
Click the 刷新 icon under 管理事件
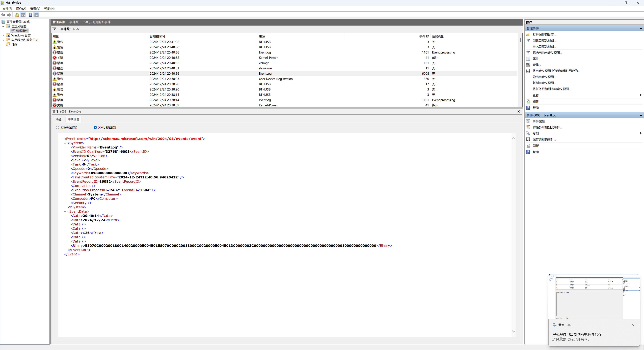point(528,102)
